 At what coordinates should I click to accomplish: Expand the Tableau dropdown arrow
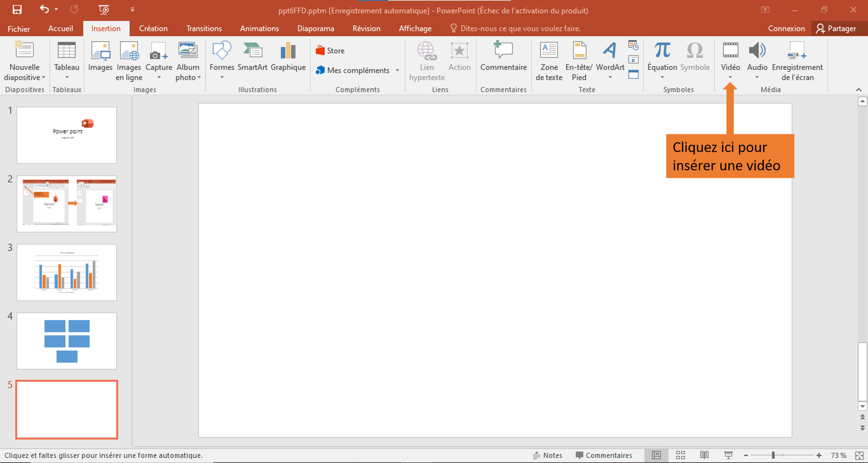(67, 78)
